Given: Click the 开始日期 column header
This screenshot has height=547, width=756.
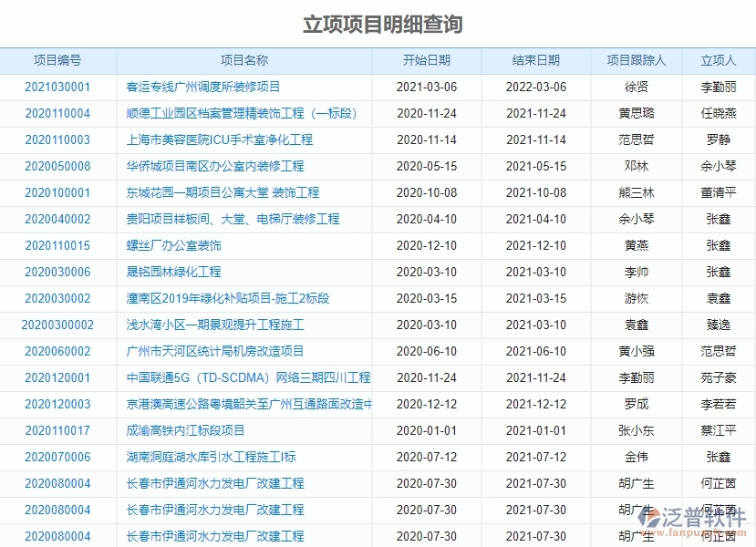Looking at the screenshot, I should pos(428,60).
